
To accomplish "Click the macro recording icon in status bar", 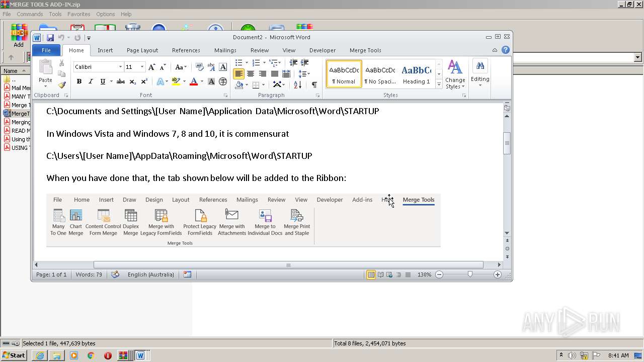I will [x=187, y=275].
